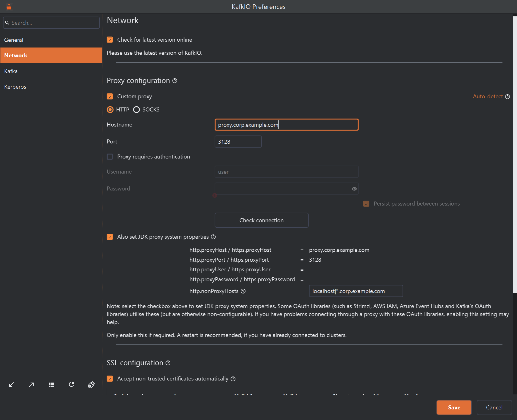Select the SOCKS proxy radio button
This screenshot has width=517, height=420.
tap(137, 110)
